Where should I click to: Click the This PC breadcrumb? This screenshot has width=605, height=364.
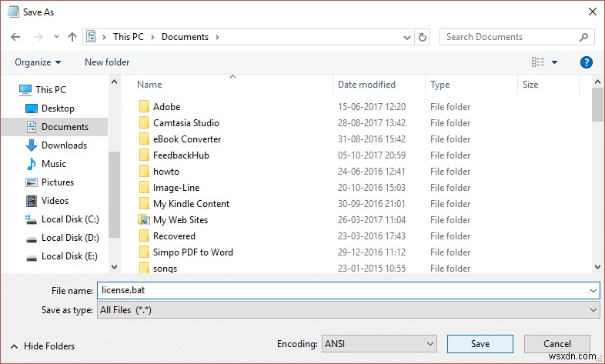(128, 37)
